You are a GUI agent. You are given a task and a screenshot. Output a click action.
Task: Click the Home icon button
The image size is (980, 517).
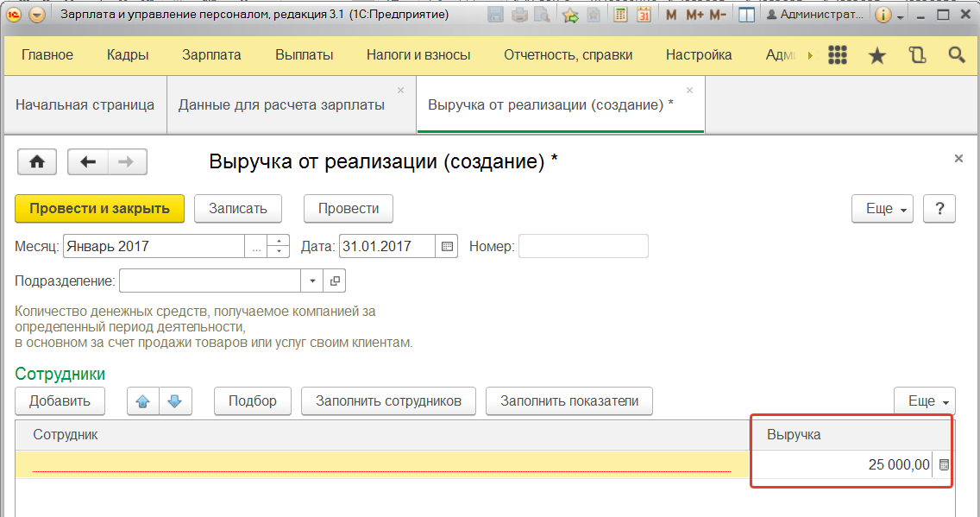[x=37, y=162]
